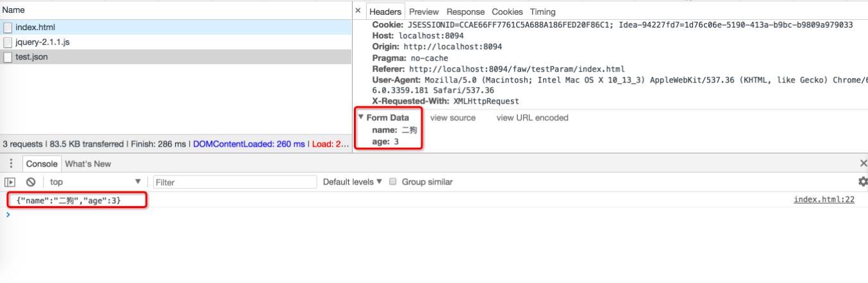
Task: Show the console sidebar
Action: coord(10,182)
